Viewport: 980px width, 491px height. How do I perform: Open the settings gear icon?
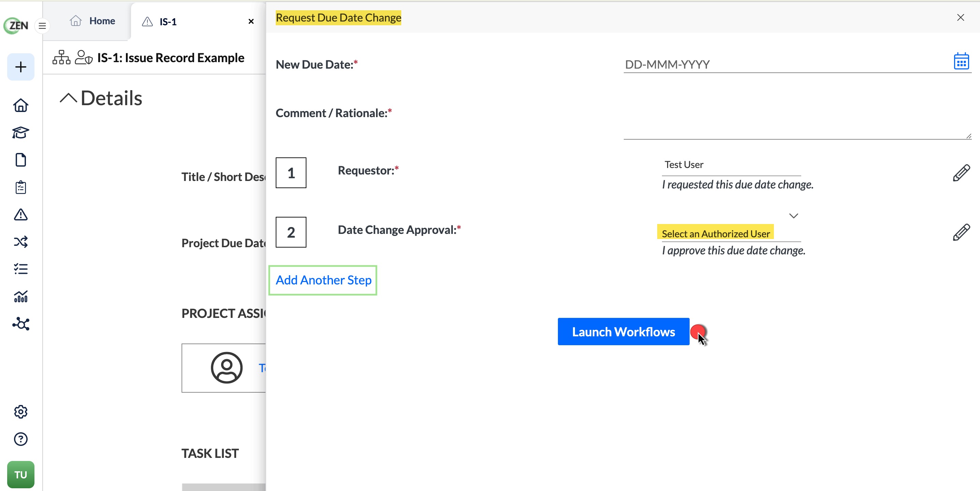coord(20,411)
